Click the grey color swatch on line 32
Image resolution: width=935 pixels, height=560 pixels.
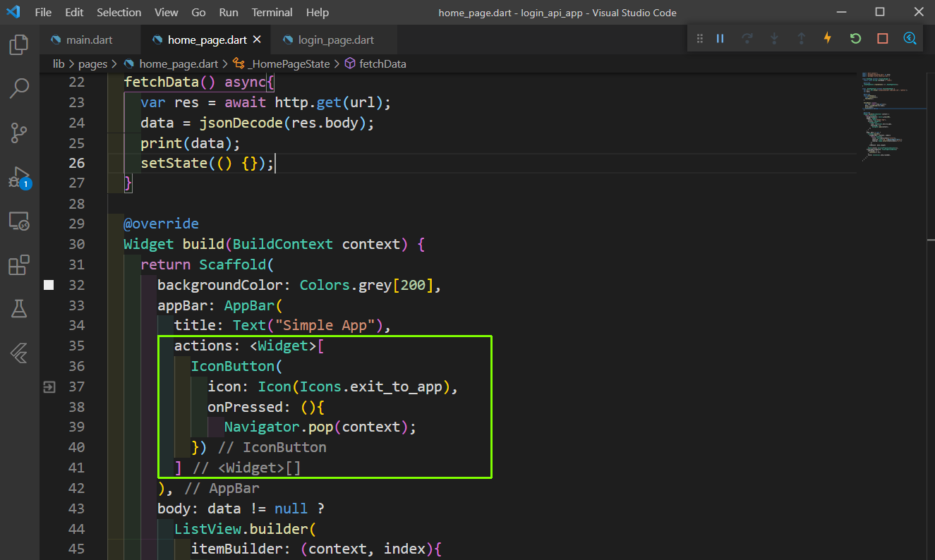(49, 285)
